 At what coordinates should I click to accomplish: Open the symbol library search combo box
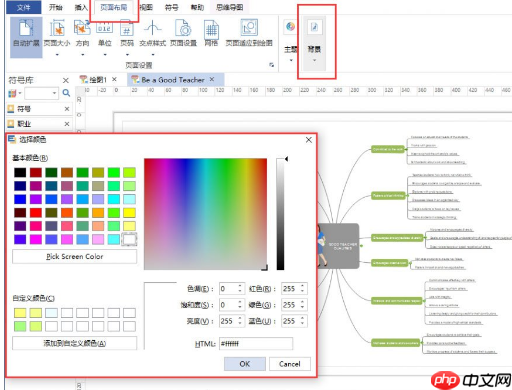[x=41, y=93]
